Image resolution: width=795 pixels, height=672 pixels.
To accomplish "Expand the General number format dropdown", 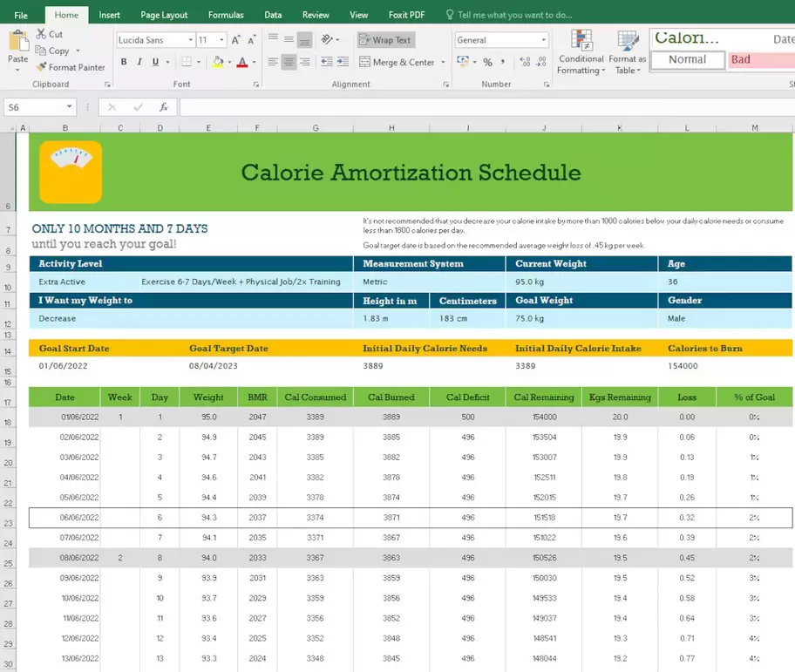I will [543, 40].
